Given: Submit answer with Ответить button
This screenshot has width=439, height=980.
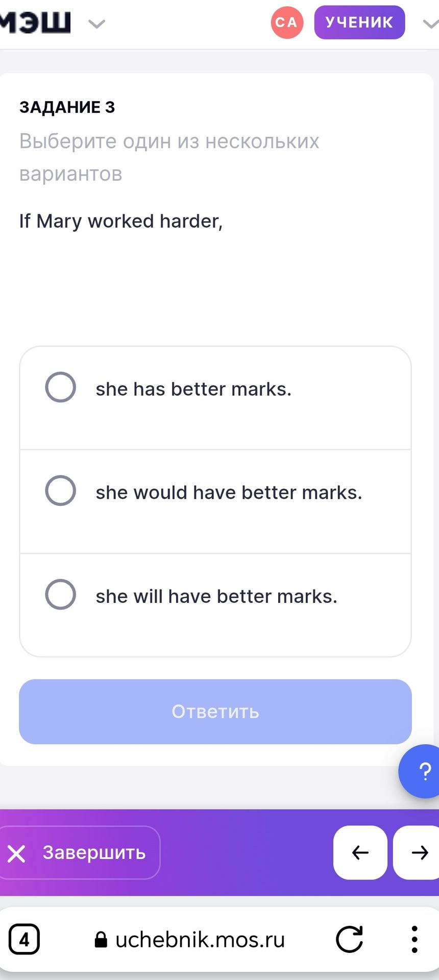Looking at the screenshot, I should coord(215,712).
